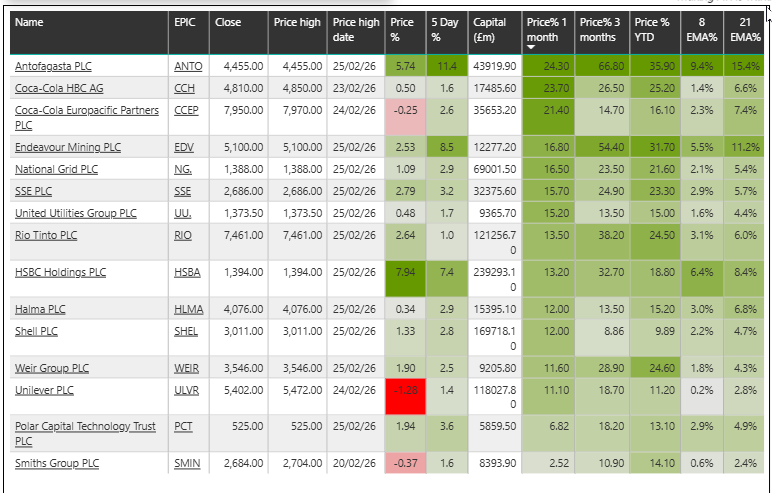Open the SSE PLC name link
This screenshot has height=493, width=772.
tap(33, 192)
